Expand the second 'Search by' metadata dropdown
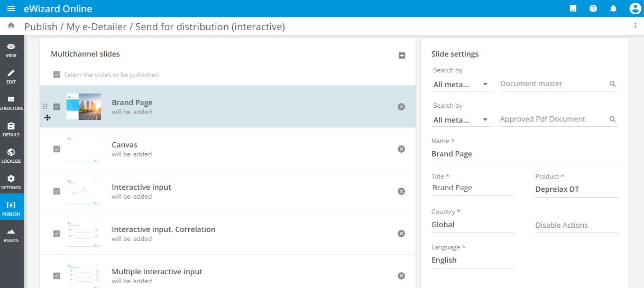 [x=462, y=120]
